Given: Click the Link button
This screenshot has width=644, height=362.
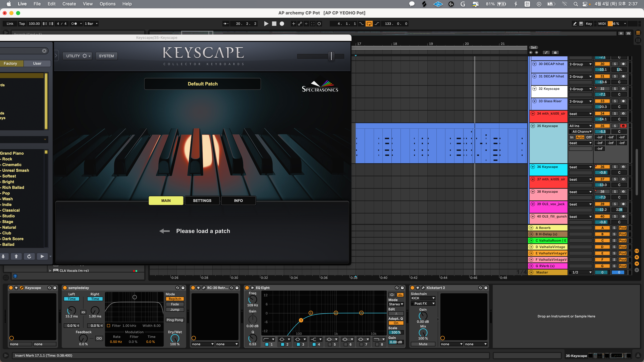Looking at the screenshot, I should pos(10,24).
